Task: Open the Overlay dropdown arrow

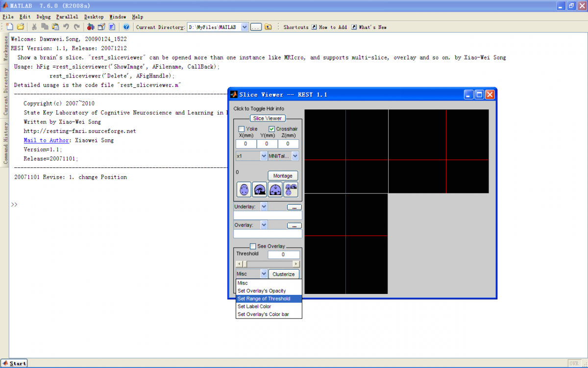Action: pyautogui.click(x=264, y=225)
